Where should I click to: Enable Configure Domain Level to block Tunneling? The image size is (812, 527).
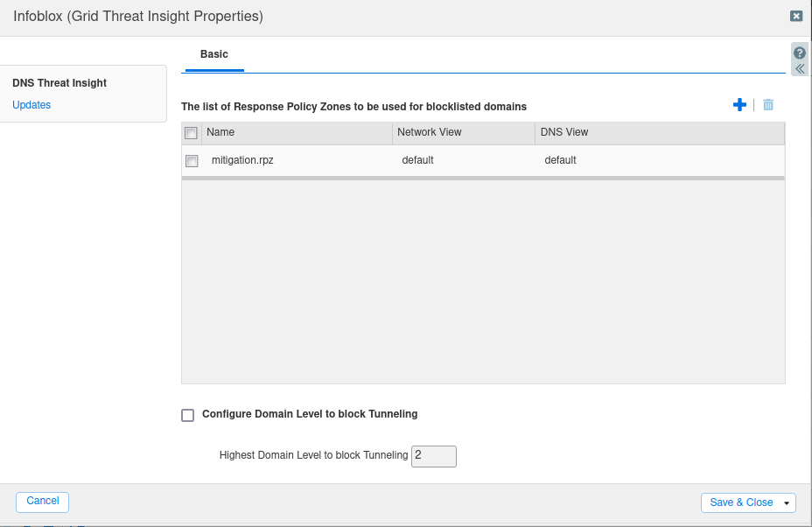click(187, 415)
